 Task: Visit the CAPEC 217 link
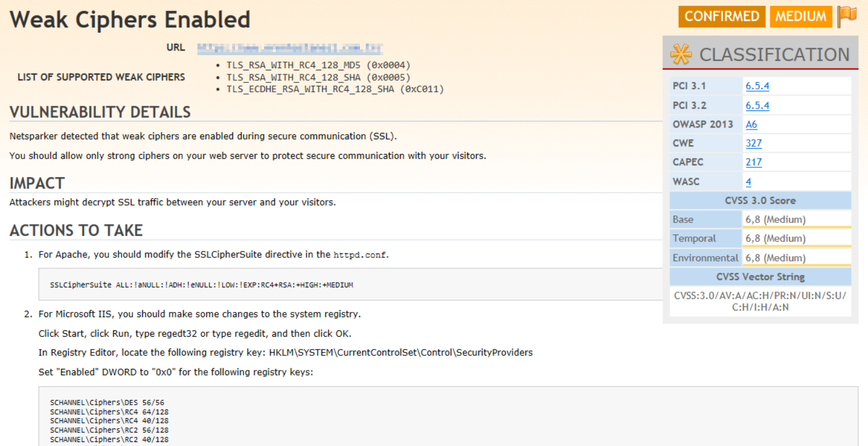tap(754, 162)
